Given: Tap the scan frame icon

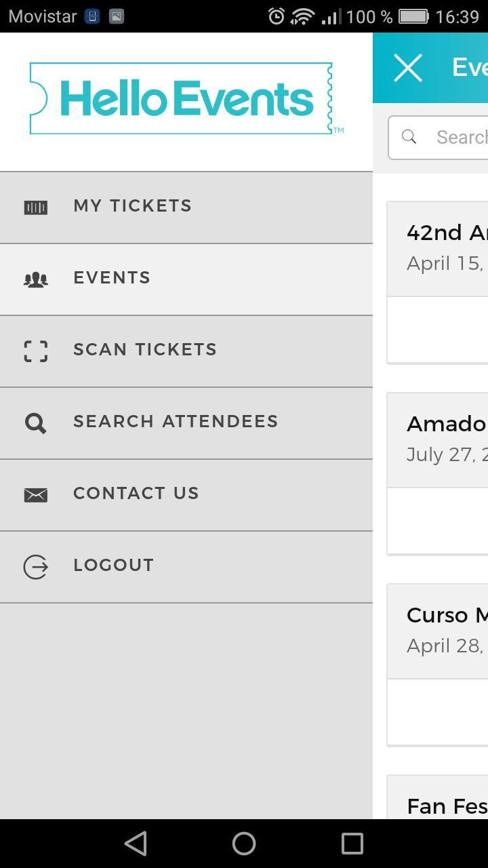Looking at the screenshot, I should point(36,351).
